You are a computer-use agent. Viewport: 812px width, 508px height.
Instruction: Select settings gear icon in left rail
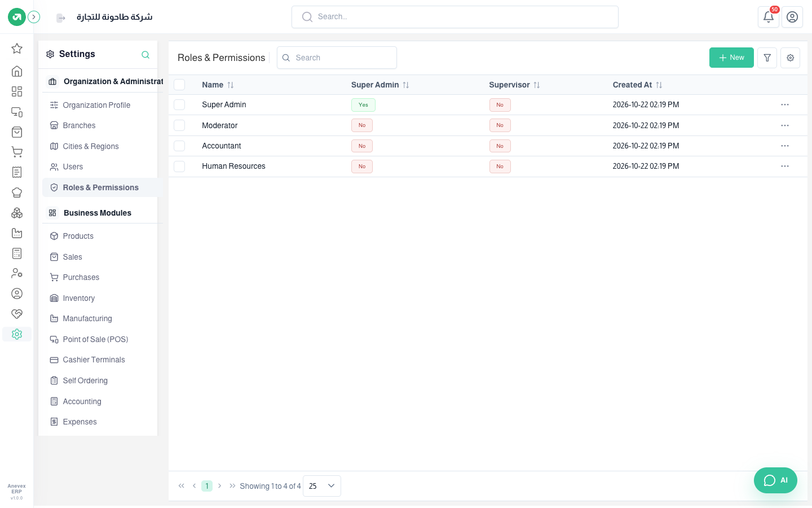point(17,334)
